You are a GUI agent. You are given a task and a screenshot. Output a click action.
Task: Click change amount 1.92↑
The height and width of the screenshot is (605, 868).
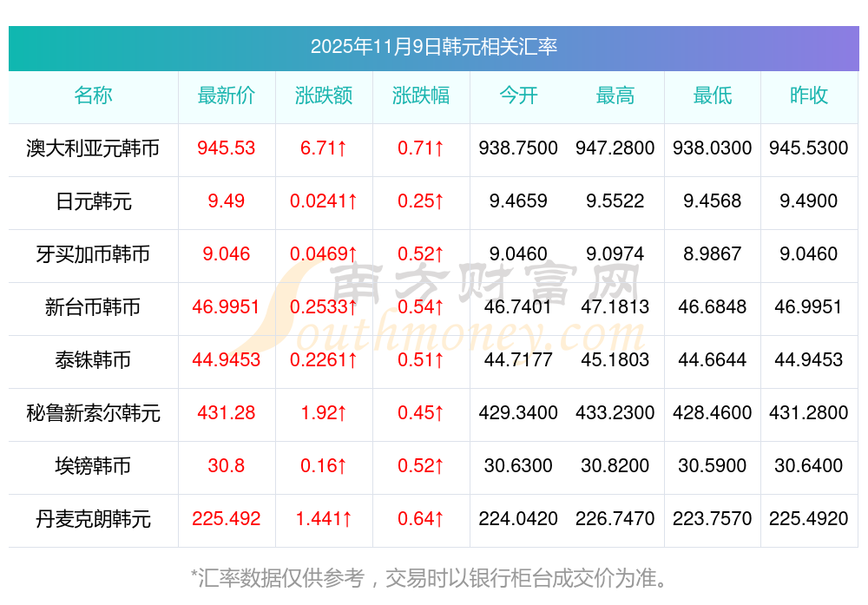click(x=324, y=412)
